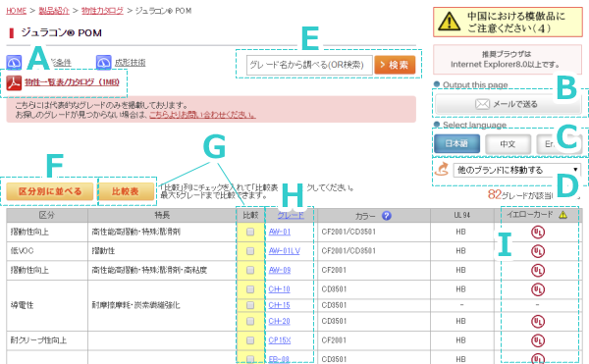Open the UL yellow card icon for CH-20

point(538,322)
